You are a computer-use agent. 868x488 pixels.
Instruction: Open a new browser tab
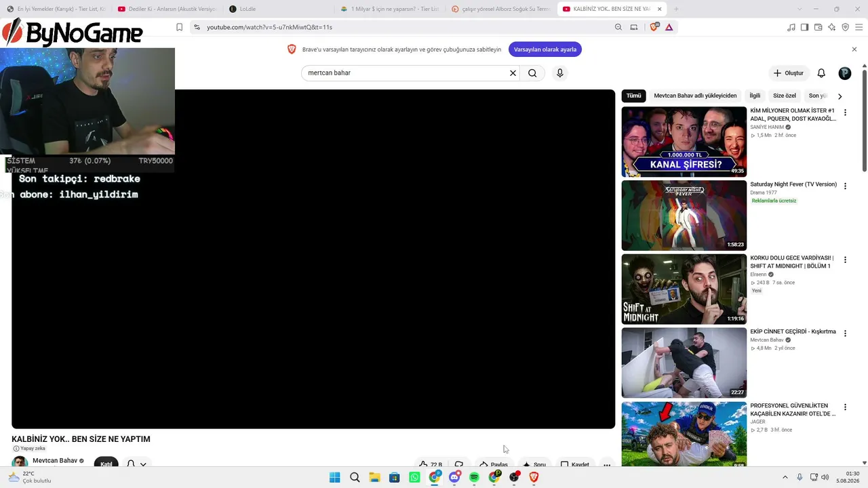tap(676, 9)
